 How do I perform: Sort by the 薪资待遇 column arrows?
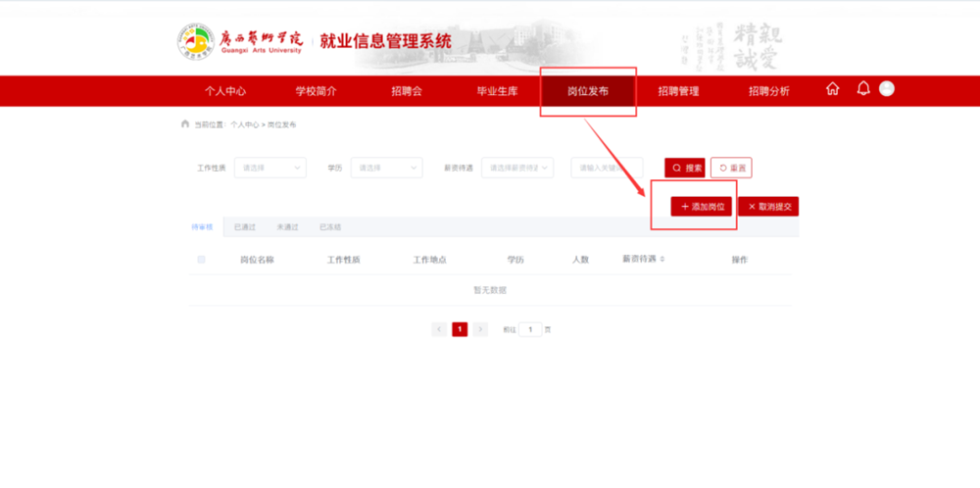coord(662,259)
